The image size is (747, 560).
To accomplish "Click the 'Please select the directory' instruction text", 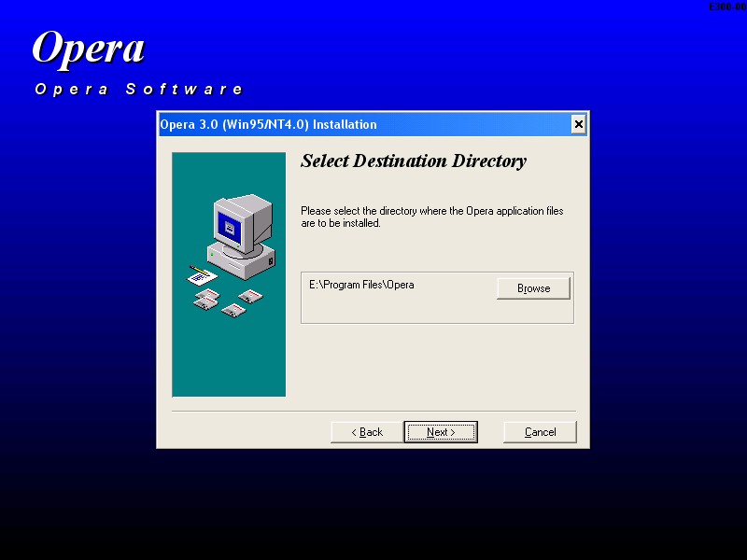I will 432,217.
